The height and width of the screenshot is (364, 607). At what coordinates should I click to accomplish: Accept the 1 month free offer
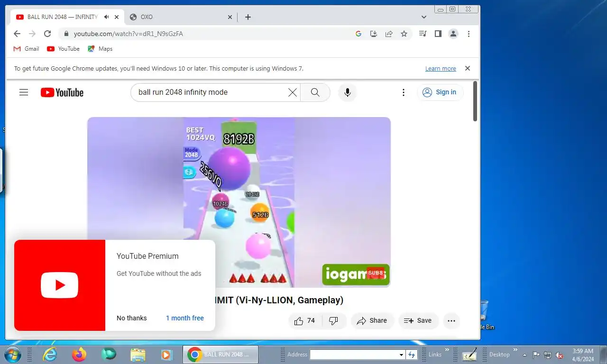click(185, 318)
